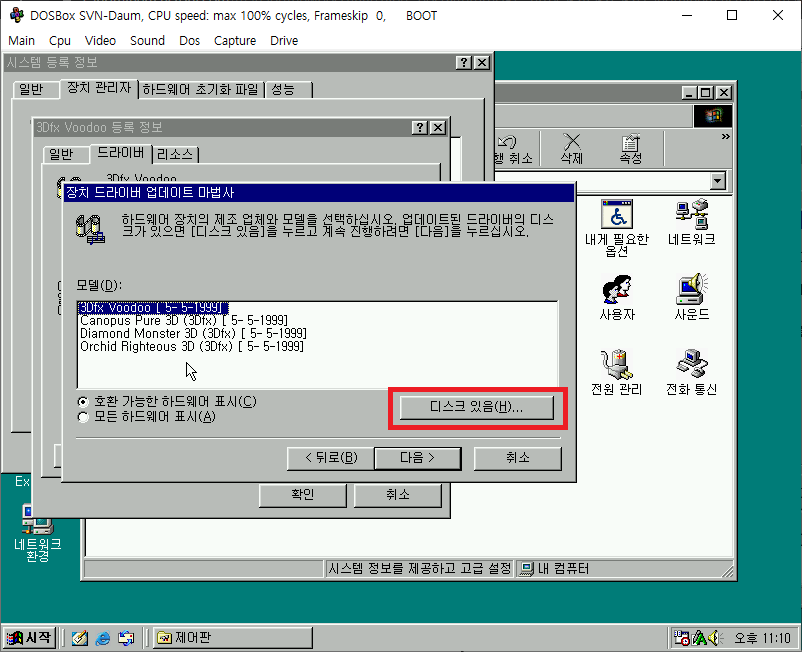This screenshot has width=802, height=652.
Task: Select Orchid Righteous 3D (3Dfx) model
Action: click(192, 347)
